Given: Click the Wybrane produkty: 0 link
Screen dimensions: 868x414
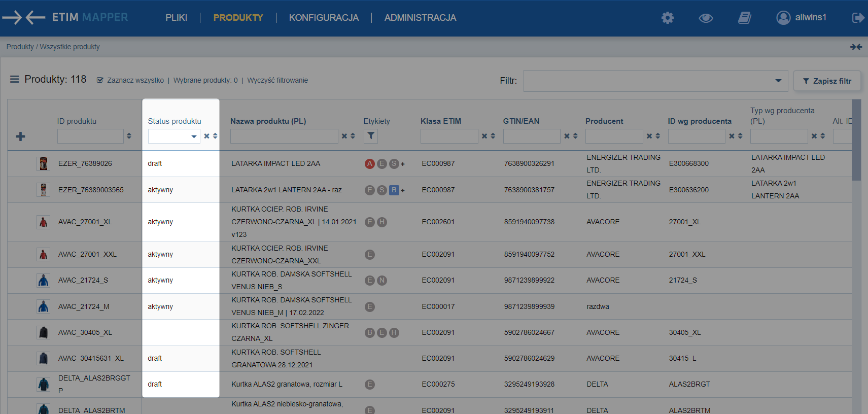Looking at the screenshot, I should [205, 80].
